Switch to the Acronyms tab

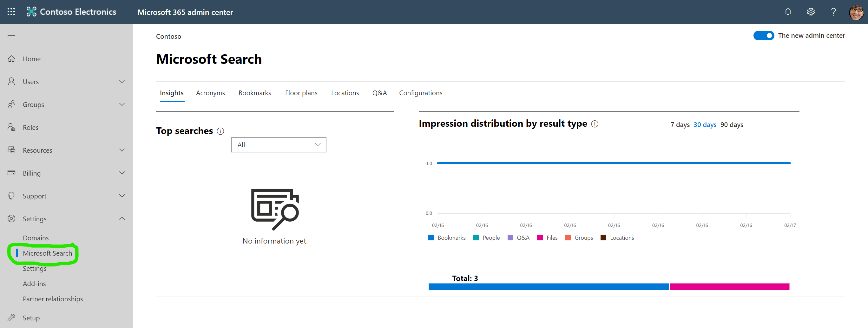click(210, 93)
